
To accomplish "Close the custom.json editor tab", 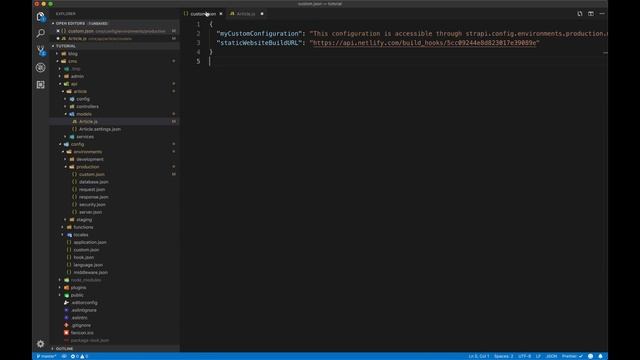I will [221, 14].
